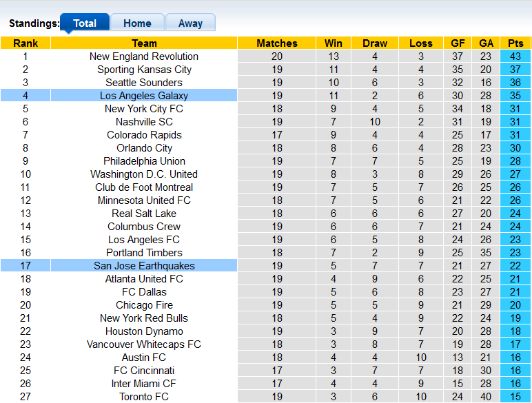Open the Seattle Sounders team link
Viewport: 532px width, 403px height.
pos(144,83)
